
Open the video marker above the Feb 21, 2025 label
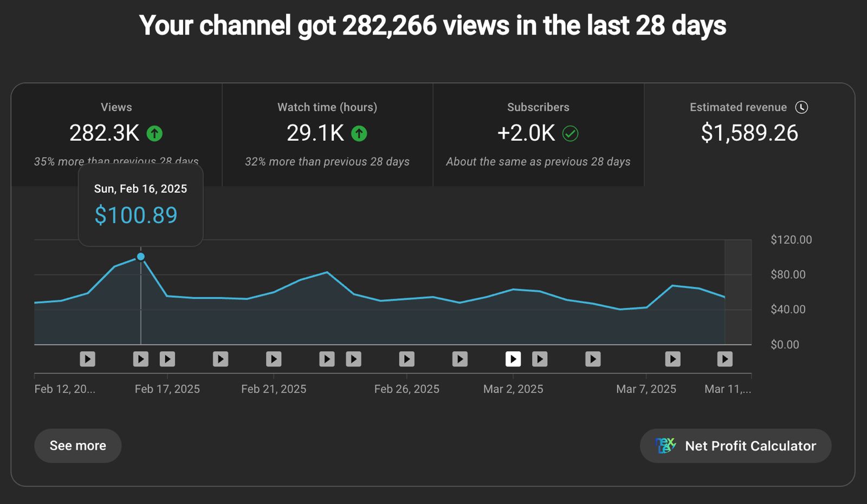tap(274, 359)
